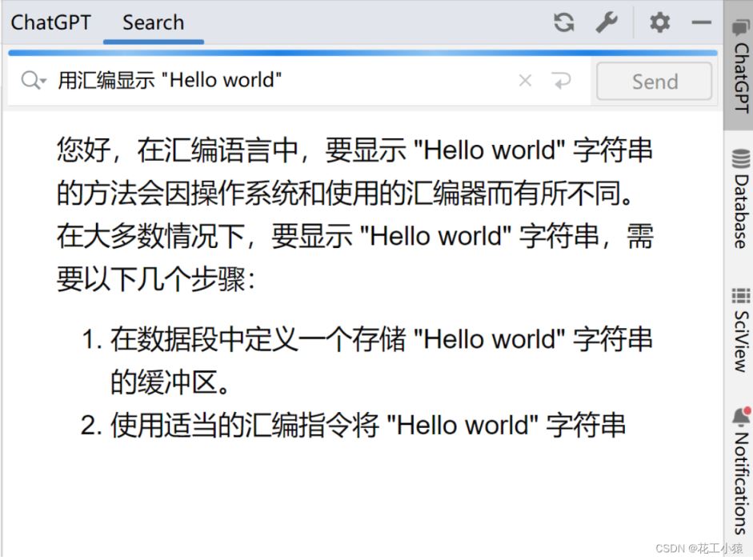This screenshot has width=753, height=560.
Task: Click list item 2 about 汇编指令
Action: tap(353, 425)
